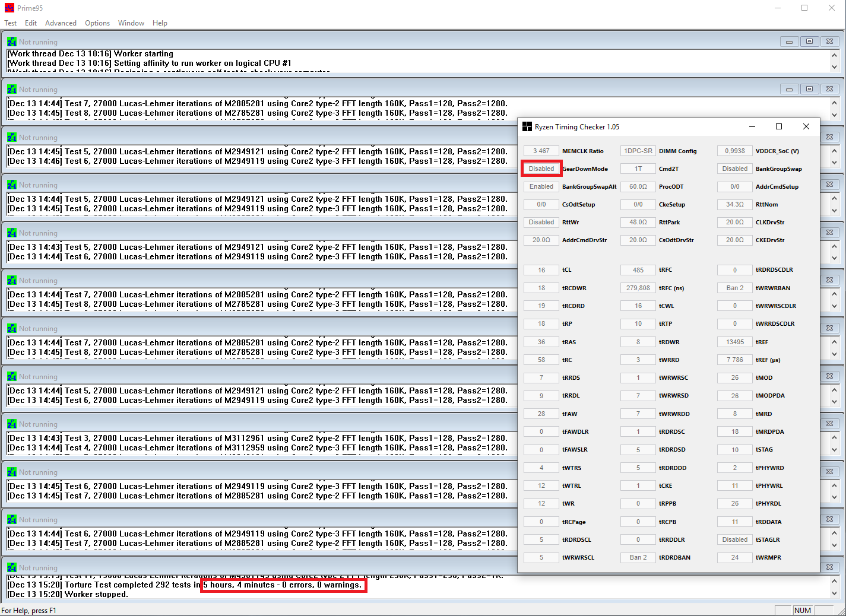Click the GearDownMode 'Disabled' value field
Image resolution: width=846 pixels, height=616 pixels.
tap(541, 169)
